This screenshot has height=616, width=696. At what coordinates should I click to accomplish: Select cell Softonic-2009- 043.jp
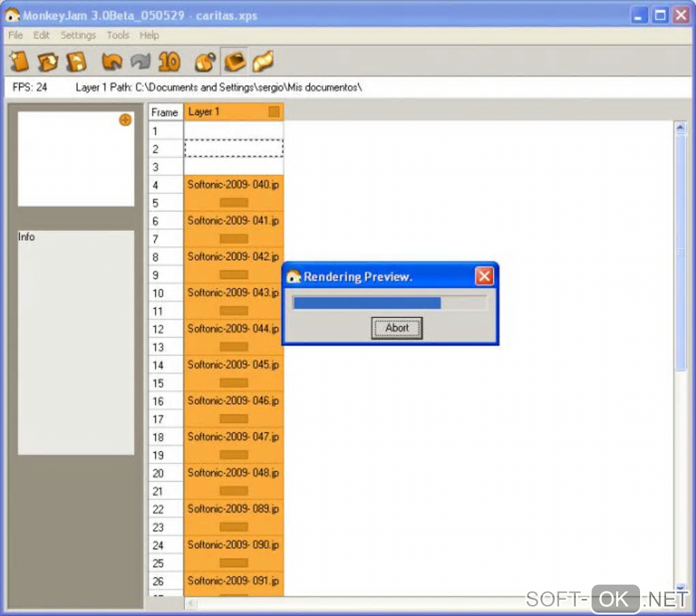pos(233,293)
